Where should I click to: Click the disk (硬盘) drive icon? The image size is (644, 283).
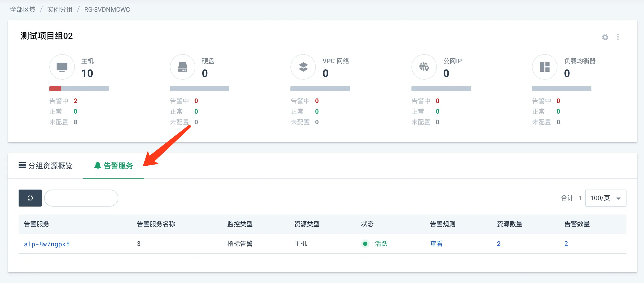point(182,67)
